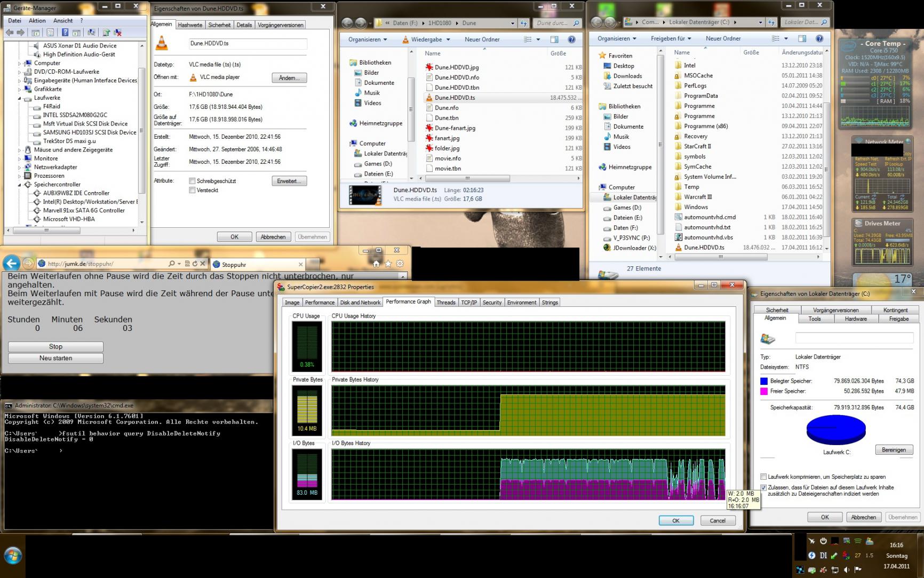Click help icon in C: drive explorer window
This screenshot has height=578, width=924.
(819, 38)
